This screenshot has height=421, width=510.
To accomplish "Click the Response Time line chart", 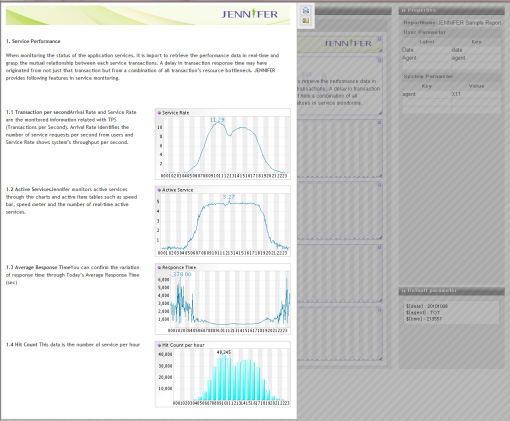I will point(223,299).
